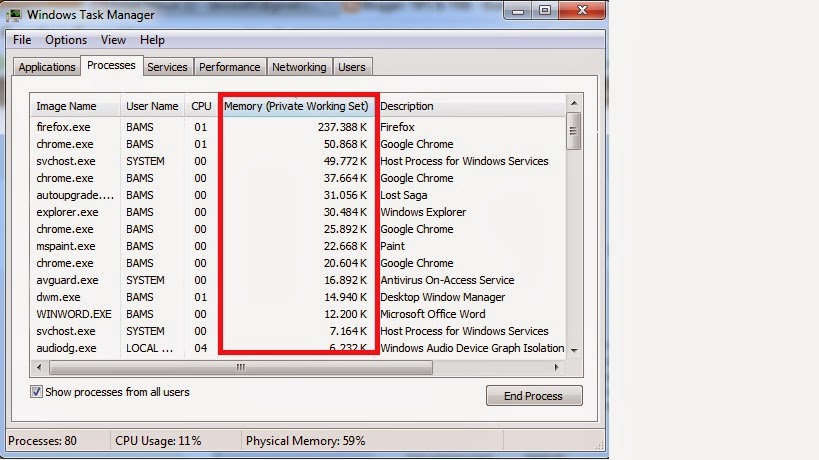Select the chrome.exe row using 20.604 K

(298, 263)
